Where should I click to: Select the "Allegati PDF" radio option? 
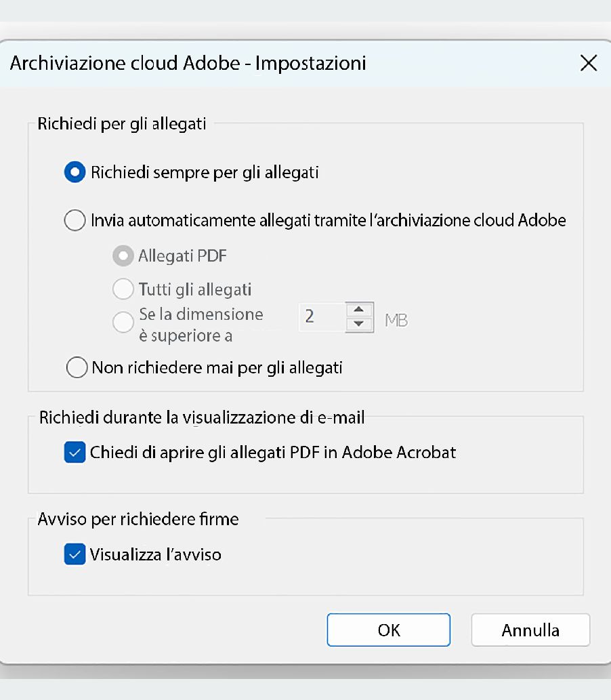point(123,255)
